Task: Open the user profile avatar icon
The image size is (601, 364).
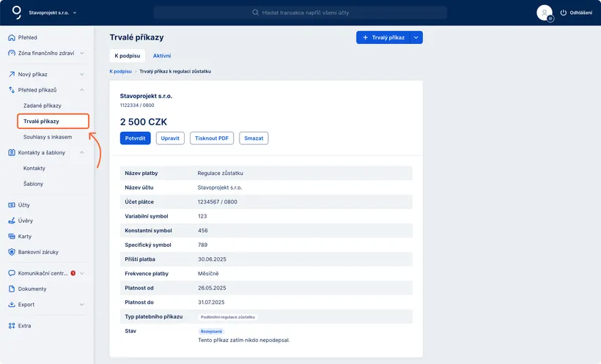Action: tap(544, 12)
